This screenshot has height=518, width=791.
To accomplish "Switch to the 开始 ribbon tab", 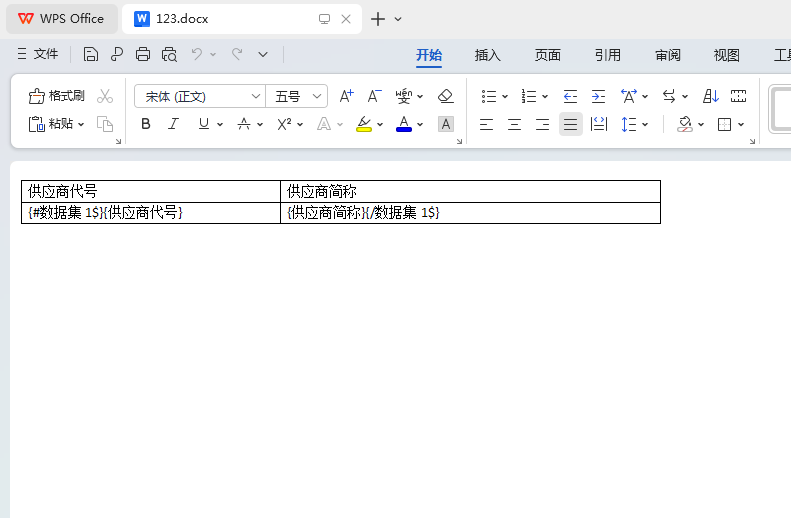I will (429, 55).
